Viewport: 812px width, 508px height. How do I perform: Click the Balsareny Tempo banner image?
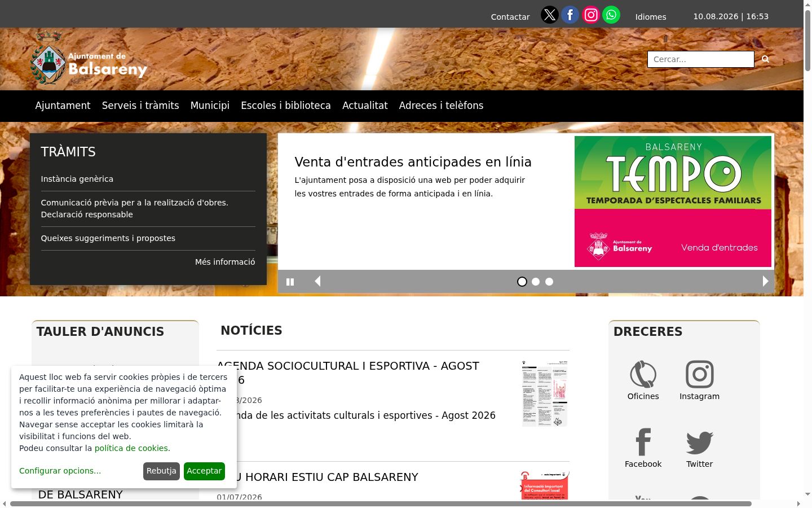pos(673,202)
